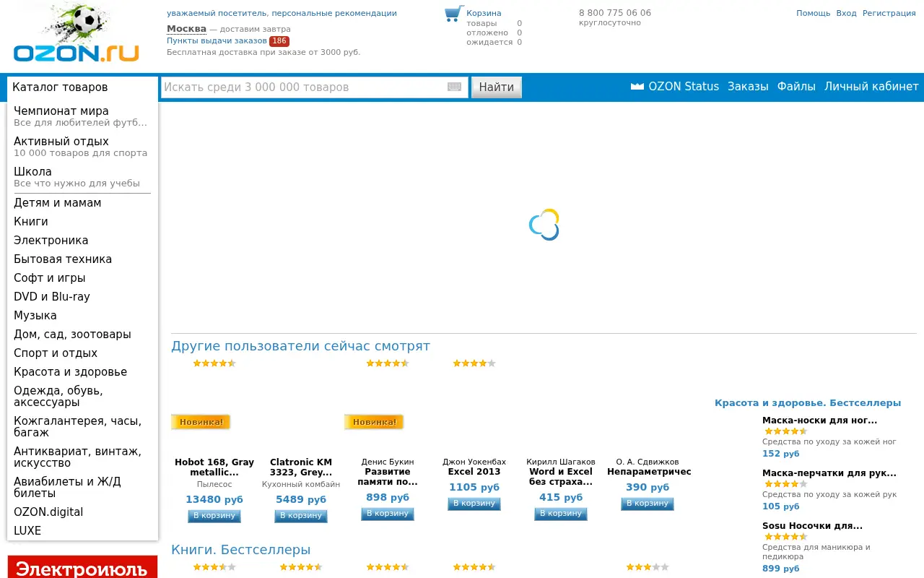The image size is (924, 578).
Task: Select Бытовая техника category
Action: [63, 259]
